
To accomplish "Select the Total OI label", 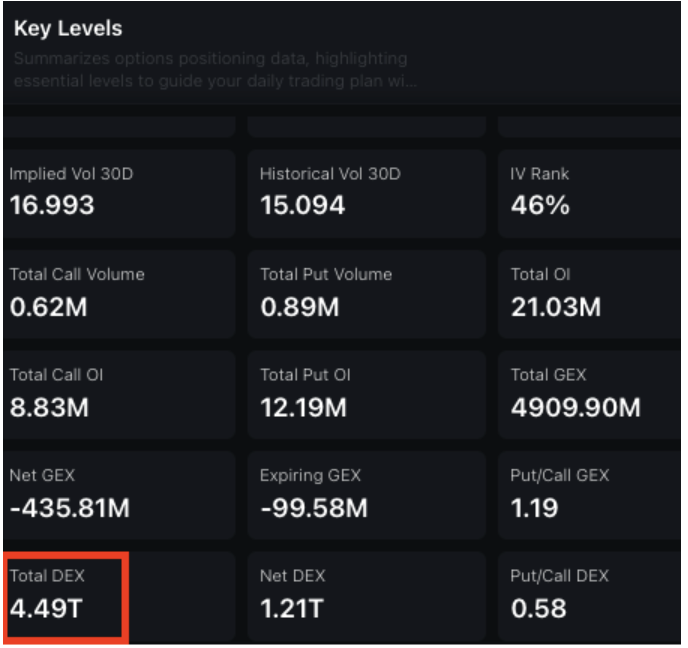I will click(541, 275).
